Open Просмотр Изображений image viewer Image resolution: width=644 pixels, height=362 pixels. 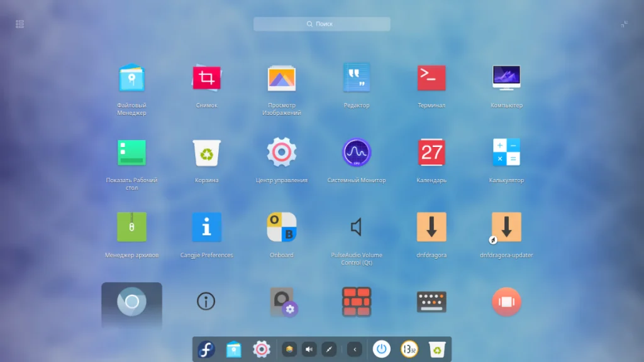pos(281,77)
